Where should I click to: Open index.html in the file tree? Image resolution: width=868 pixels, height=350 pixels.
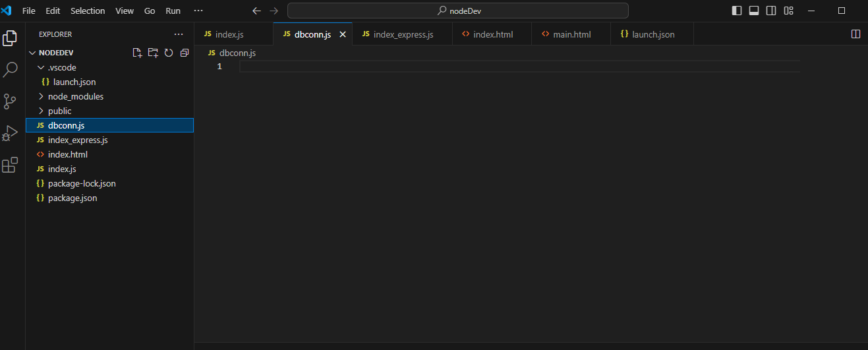[x=109, y=154]
